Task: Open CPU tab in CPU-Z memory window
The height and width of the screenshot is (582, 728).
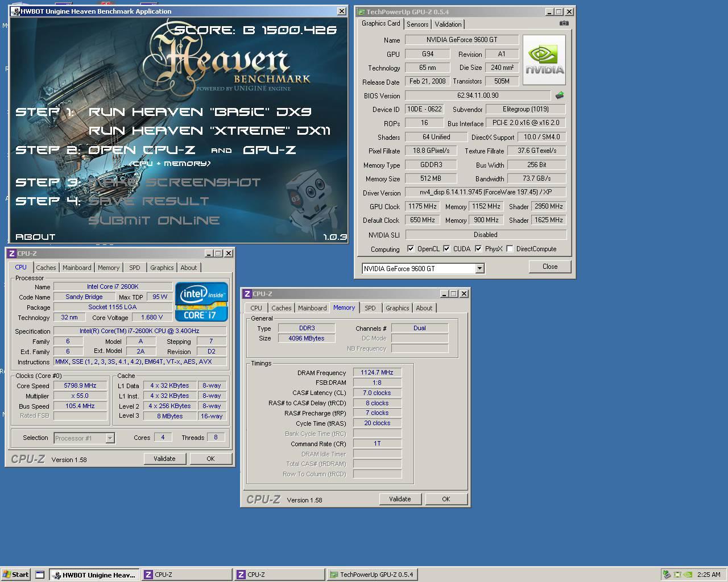Action: click(257, 308)
